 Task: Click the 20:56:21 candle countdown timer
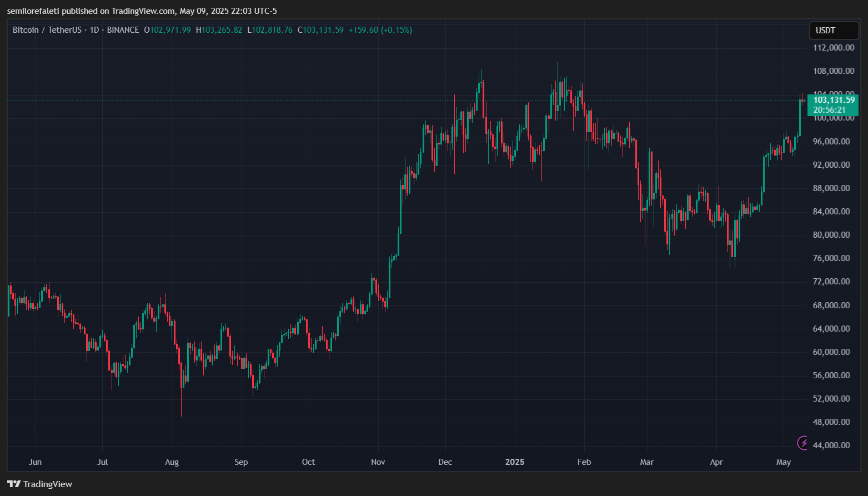[x=829, y=110]
